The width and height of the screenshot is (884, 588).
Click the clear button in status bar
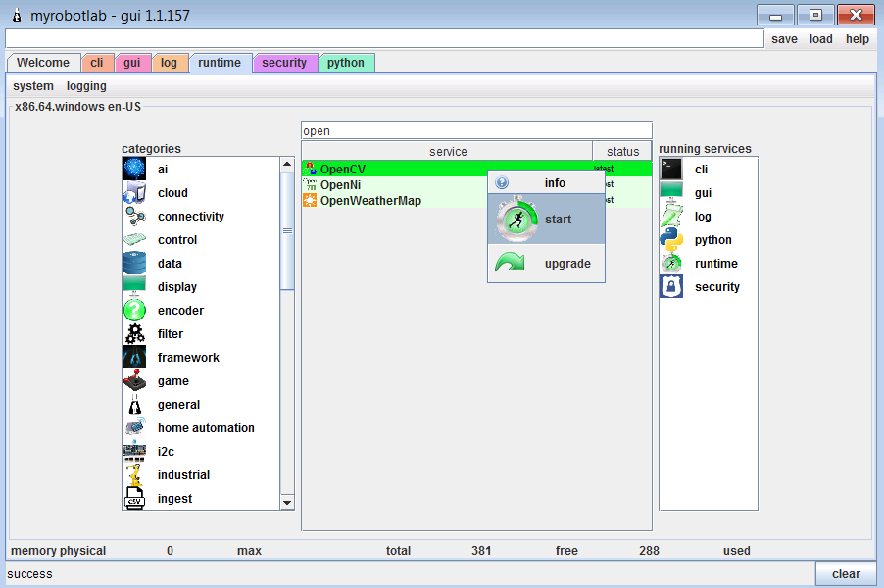pos(846,574)
